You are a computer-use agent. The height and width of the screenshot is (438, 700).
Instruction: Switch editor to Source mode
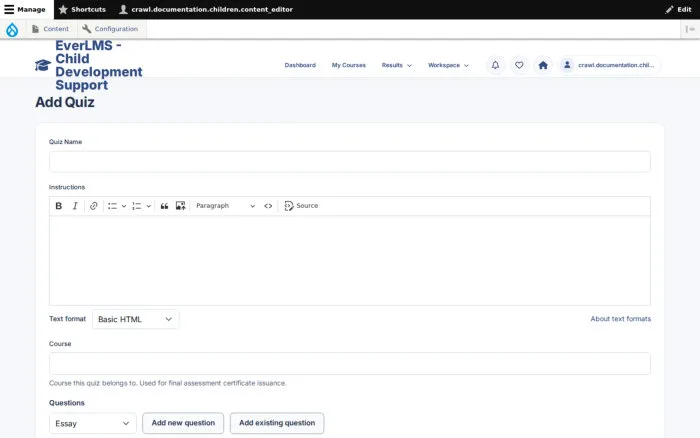[x=301, y=206]
